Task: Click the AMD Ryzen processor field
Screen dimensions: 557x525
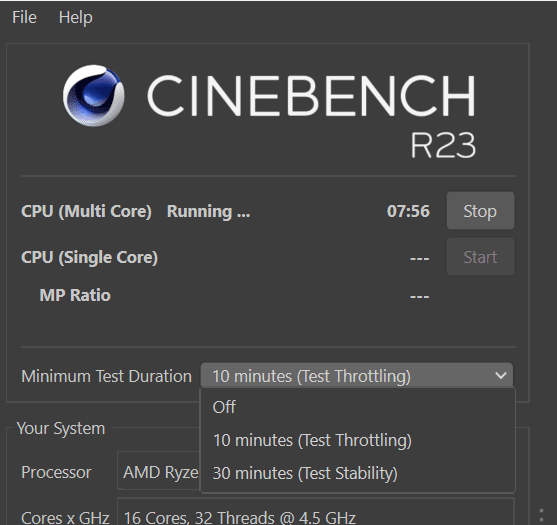Action: tap(159, 471)
